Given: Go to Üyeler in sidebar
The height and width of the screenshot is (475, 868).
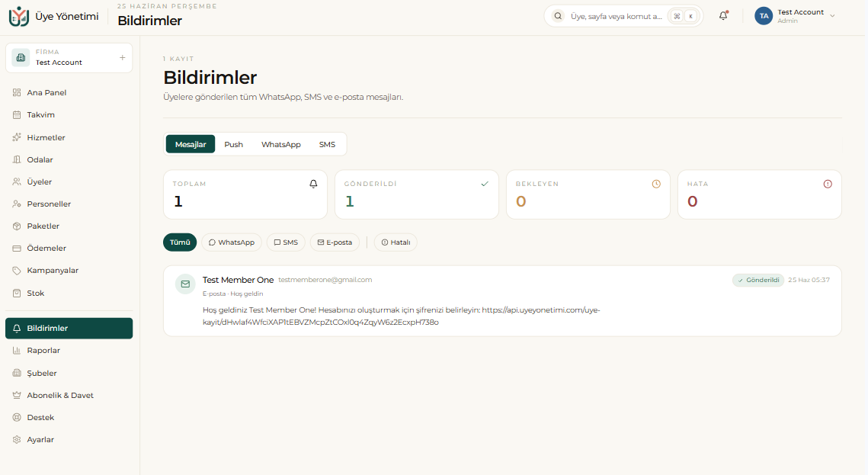Looking at the screenshot, I should point(69,181).
